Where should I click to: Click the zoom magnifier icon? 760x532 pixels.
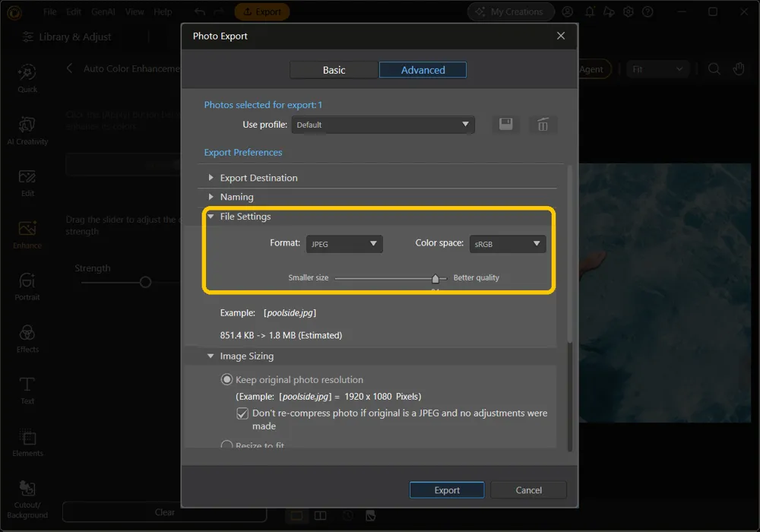[714, 69]
